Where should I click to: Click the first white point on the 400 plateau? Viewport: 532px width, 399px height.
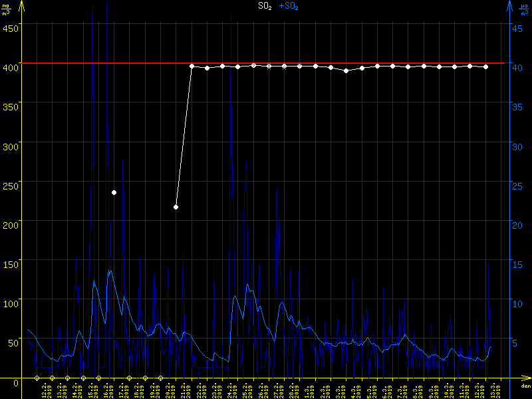(x=192, y=66)
